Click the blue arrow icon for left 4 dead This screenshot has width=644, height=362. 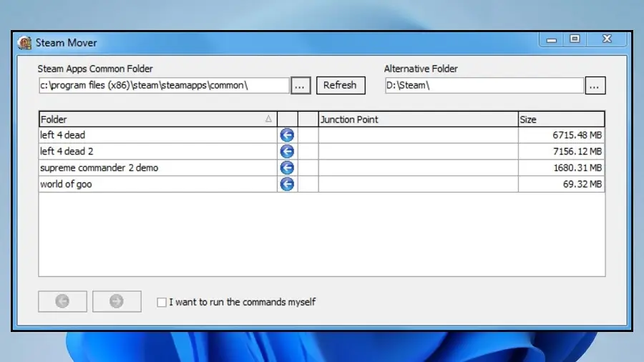287,135
